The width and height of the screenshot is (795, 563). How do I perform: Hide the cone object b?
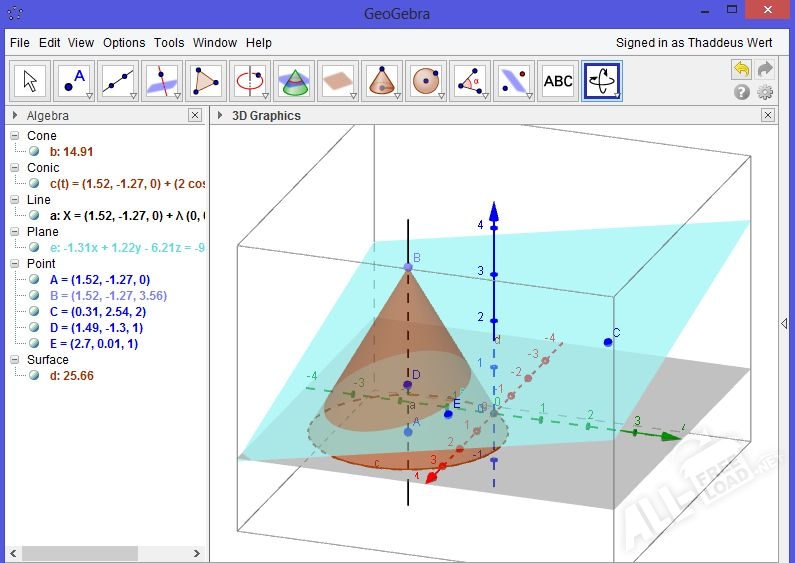[35, 151]
